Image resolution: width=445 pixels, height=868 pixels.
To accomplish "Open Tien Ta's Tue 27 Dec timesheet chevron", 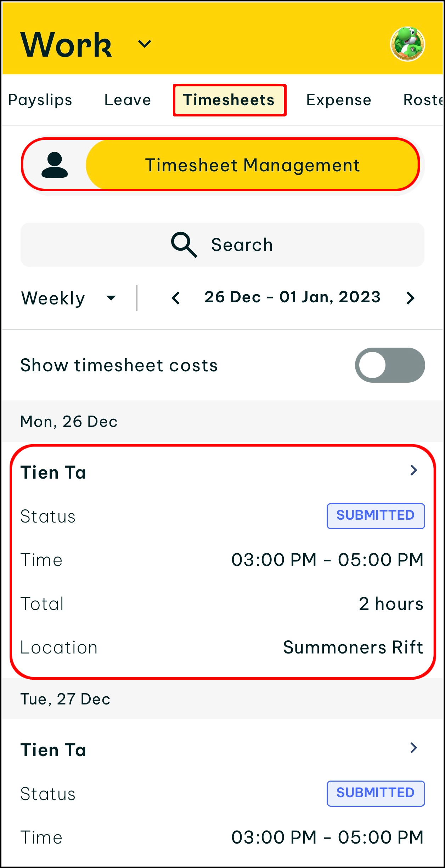I will 413,748.
